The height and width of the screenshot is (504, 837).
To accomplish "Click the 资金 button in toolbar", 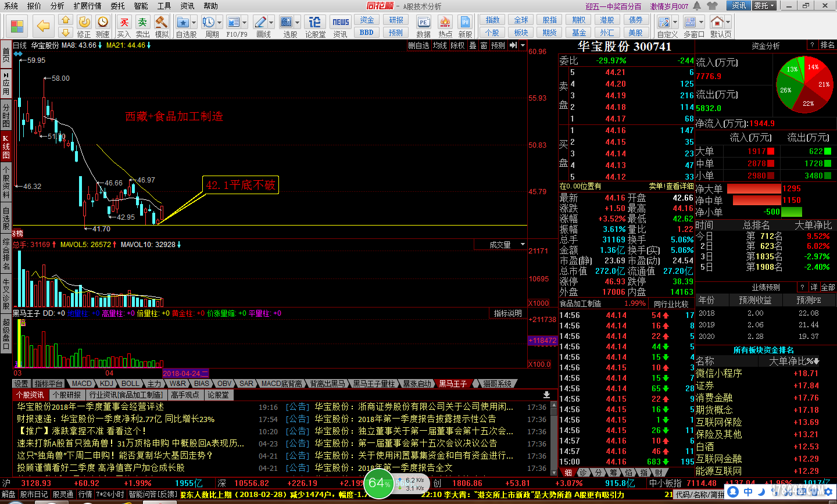I will [x=367, y=20].
